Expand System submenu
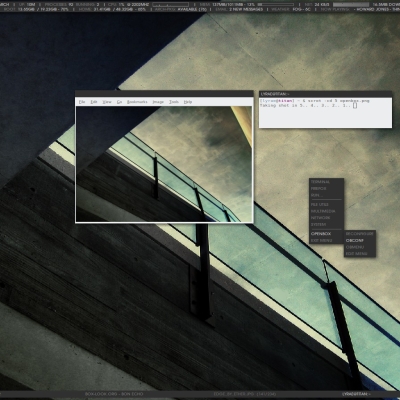Screen dimensions: 400x400 [326, 224]
